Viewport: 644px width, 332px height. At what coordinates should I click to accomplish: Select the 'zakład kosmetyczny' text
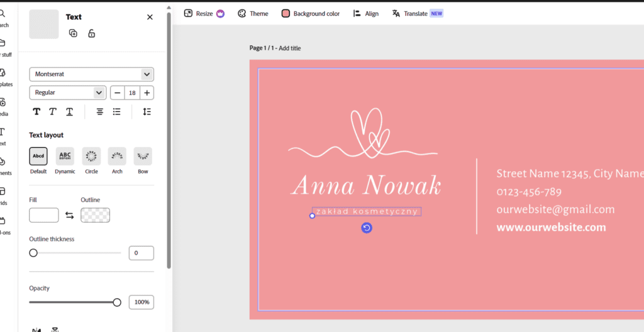pos(367,212)
